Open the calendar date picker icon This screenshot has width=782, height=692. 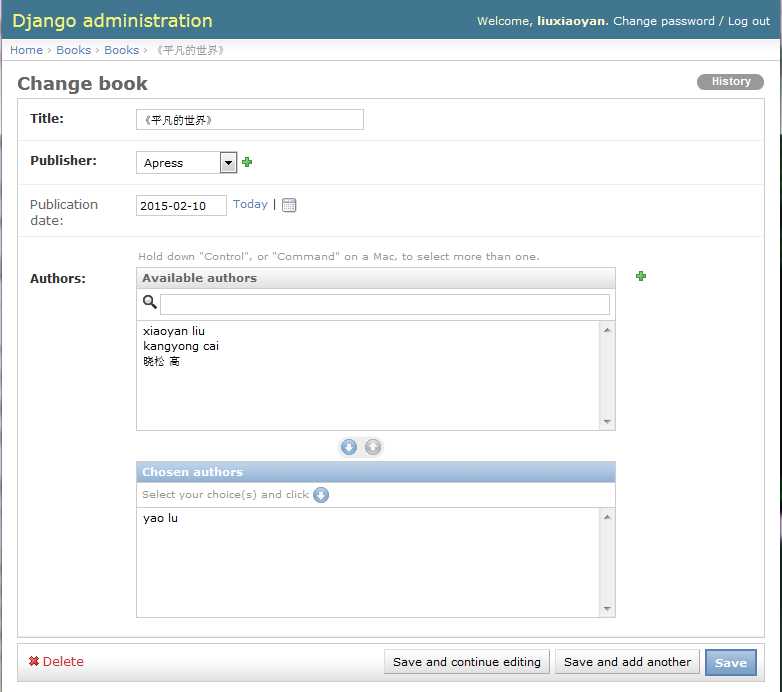tap(289, 205)
